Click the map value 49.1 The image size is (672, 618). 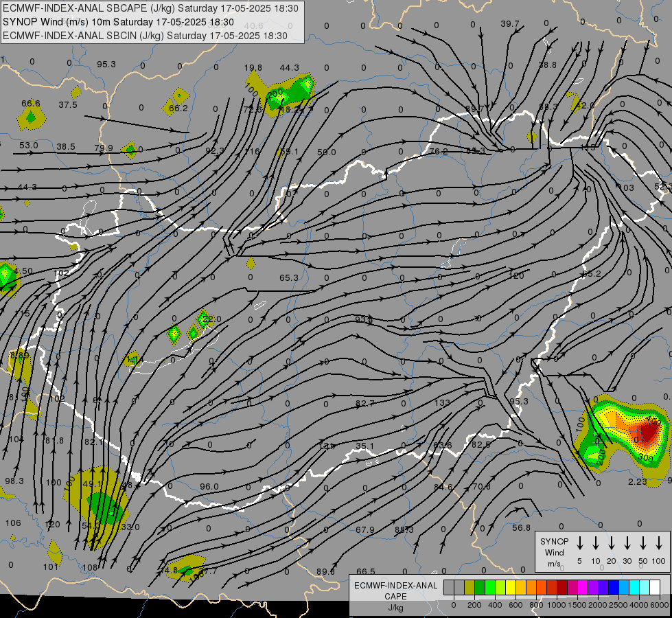92,484
